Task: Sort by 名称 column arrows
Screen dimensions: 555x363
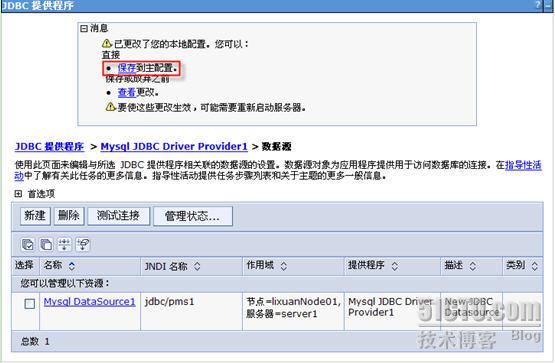Action: pos(72,266)
